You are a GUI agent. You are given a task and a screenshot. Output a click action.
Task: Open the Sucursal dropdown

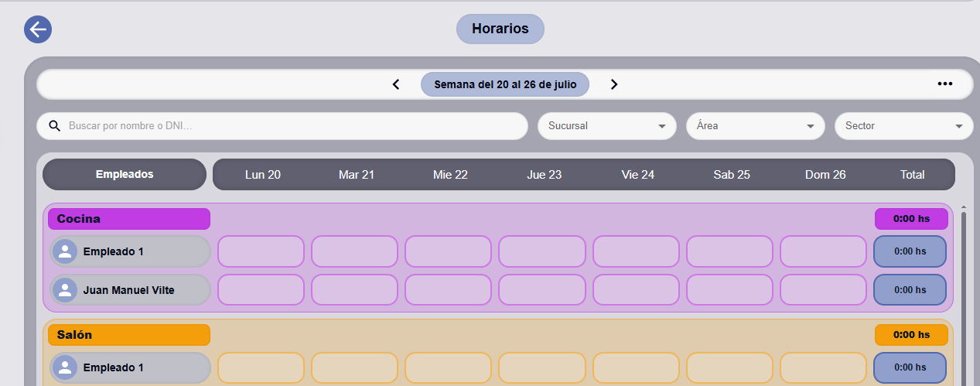[607, 126]
